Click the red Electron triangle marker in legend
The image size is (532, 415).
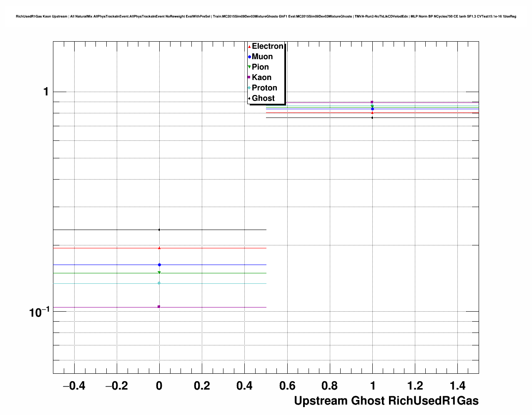click(249, 46)
